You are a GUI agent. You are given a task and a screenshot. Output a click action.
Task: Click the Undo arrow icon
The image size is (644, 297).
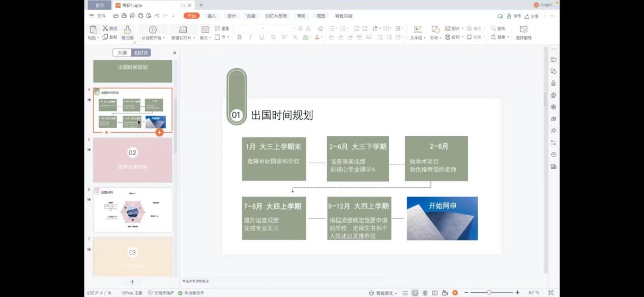click(157, 16)
